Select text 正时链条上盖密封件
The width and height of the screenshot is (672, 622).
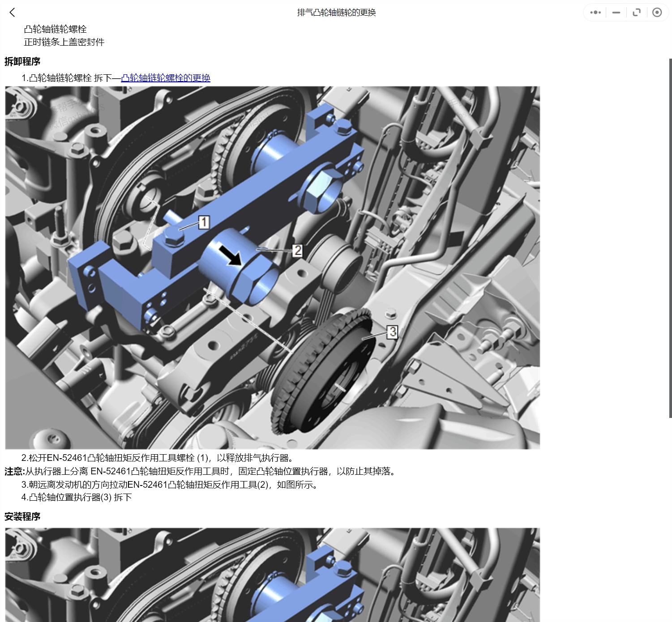click(x=64, y=42)
